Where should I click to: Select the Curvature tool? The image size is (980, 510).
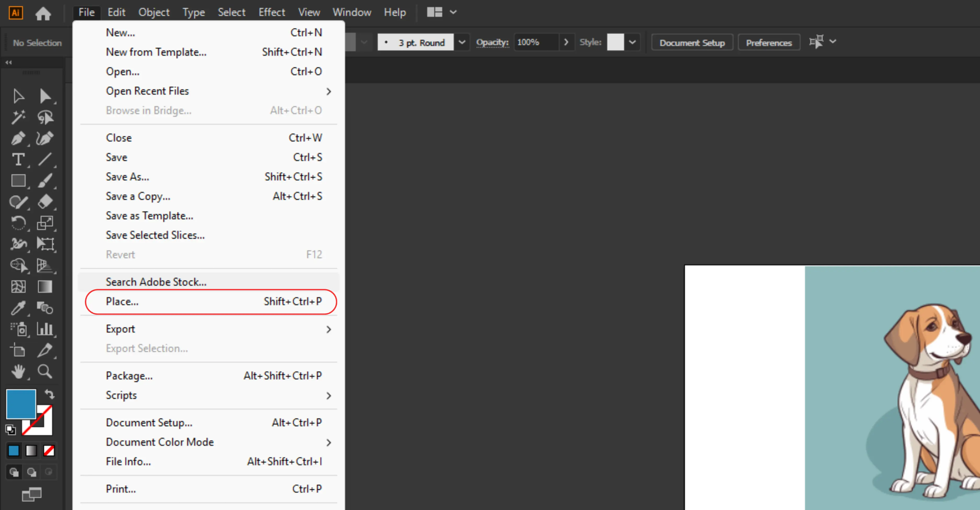point(45,139)
